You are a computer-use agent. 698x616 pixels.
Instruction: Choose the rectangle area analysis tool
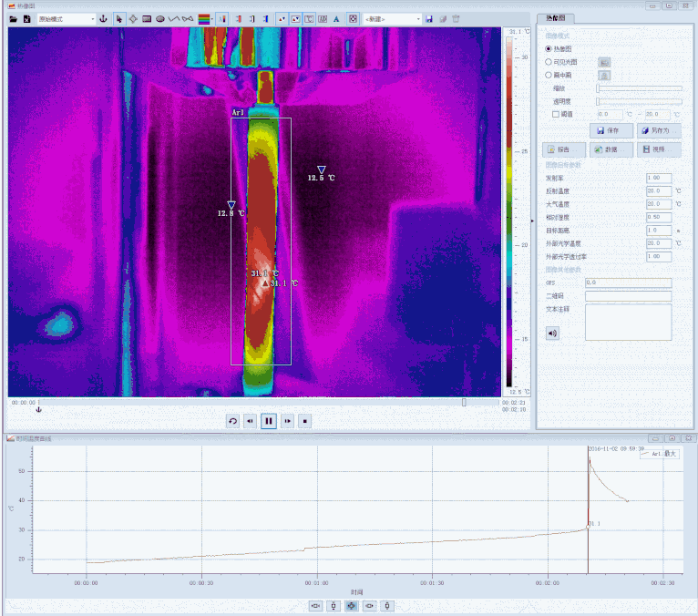click(x=147, y=19)
